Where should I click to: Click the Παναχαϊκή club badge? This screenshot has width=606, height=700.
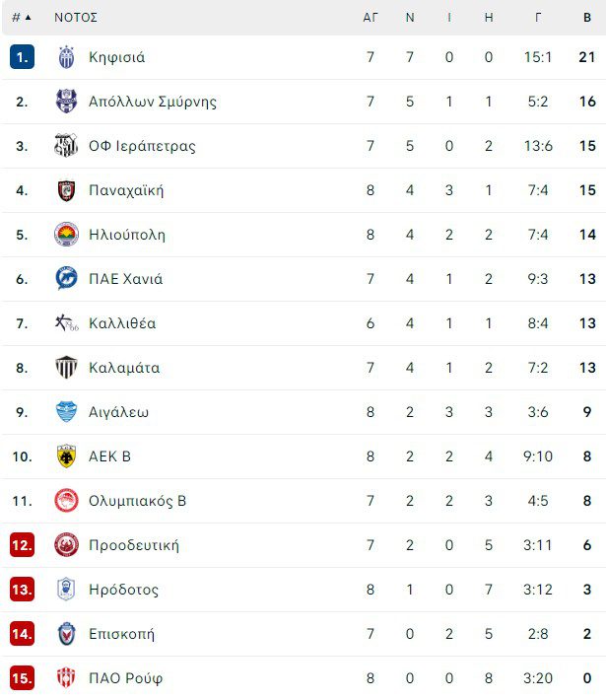66,190
